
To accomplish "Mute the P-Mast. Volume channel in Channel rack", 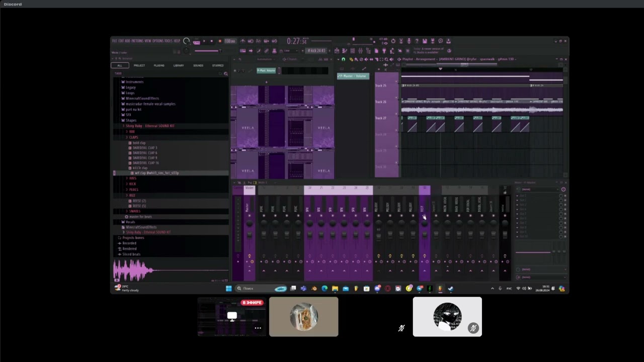I will point(234,71).
